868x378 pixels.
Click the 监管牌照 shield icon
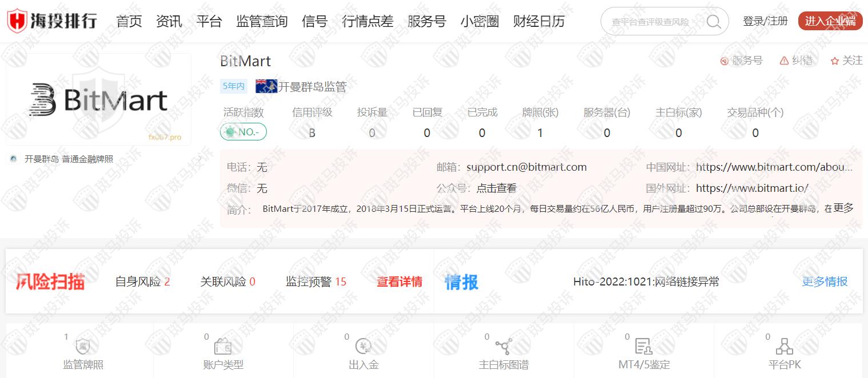click(83, 346)
